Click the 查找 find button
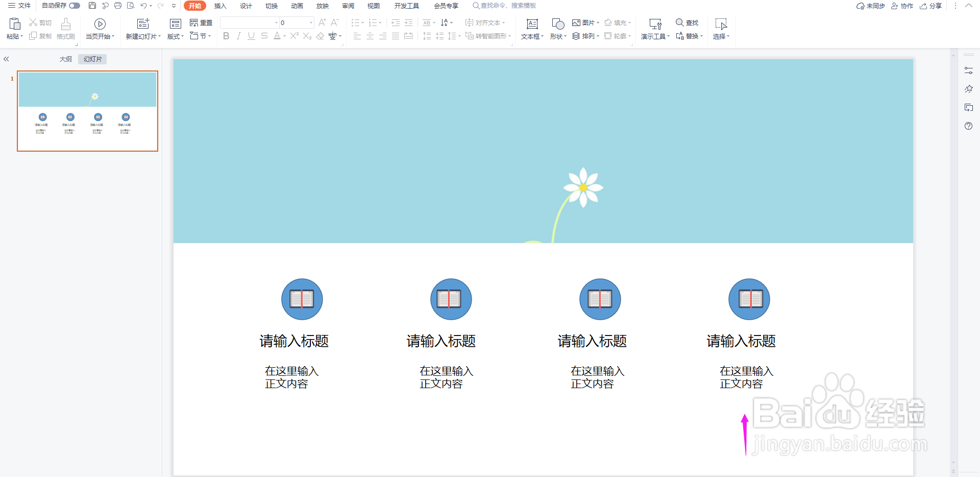This screenshot has height=477, width=980. pyautogui.click(x=687, y=22)
